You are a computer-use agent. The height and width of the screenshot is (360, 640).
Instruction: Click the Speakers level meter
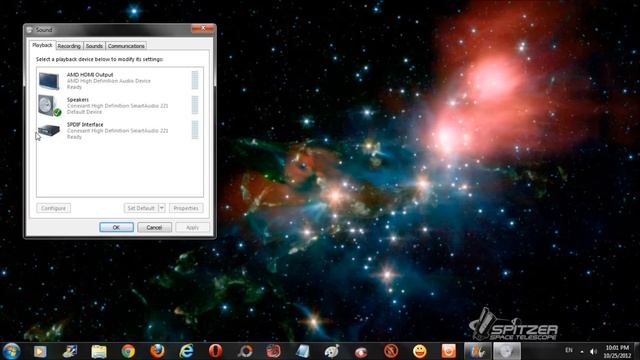click(195, 105)
